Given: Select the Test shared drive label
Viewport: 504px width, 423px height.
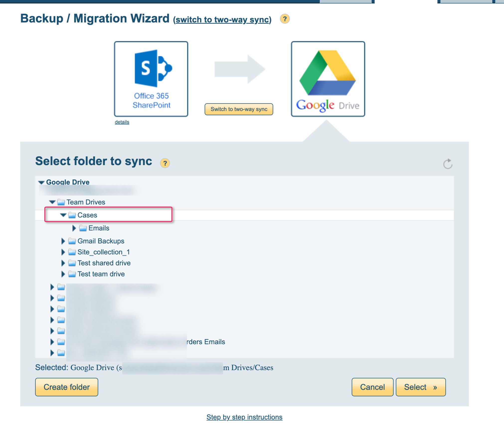Looking at the screenshot, I should [x=104, y=263].
